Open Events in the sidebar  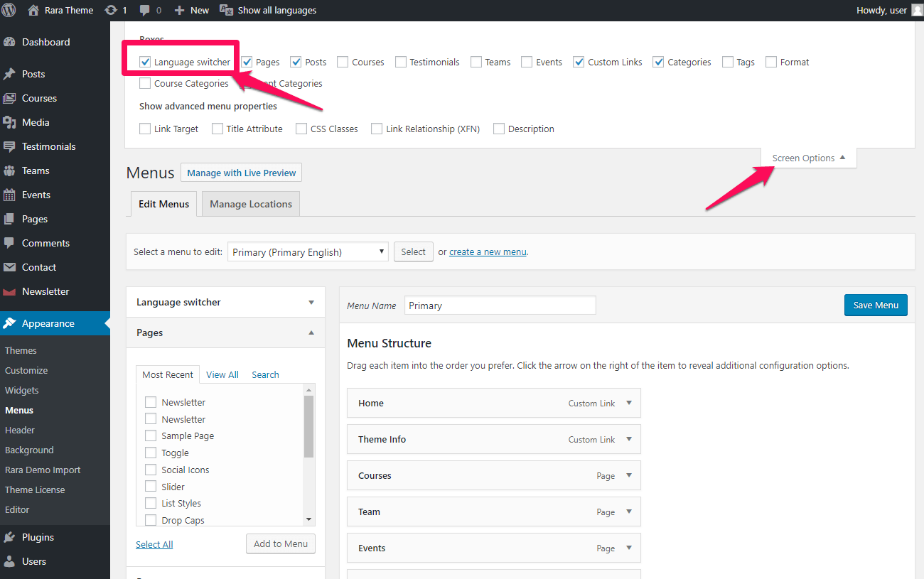pyautogui.click(x=36, y=195)
